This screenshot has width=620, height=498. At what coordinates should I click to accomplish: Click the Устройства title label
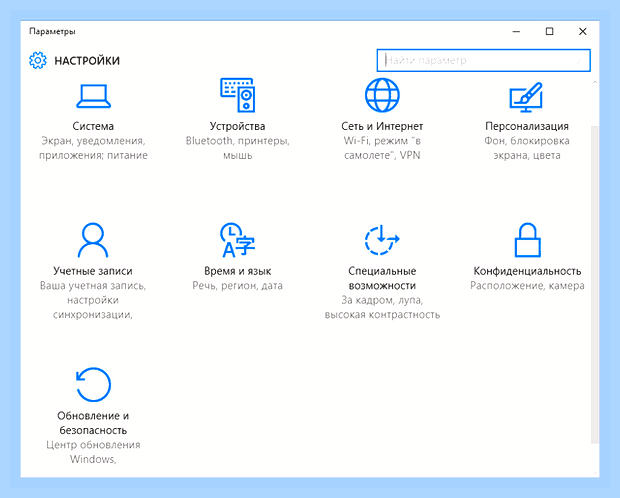click(x=237, y=126)
